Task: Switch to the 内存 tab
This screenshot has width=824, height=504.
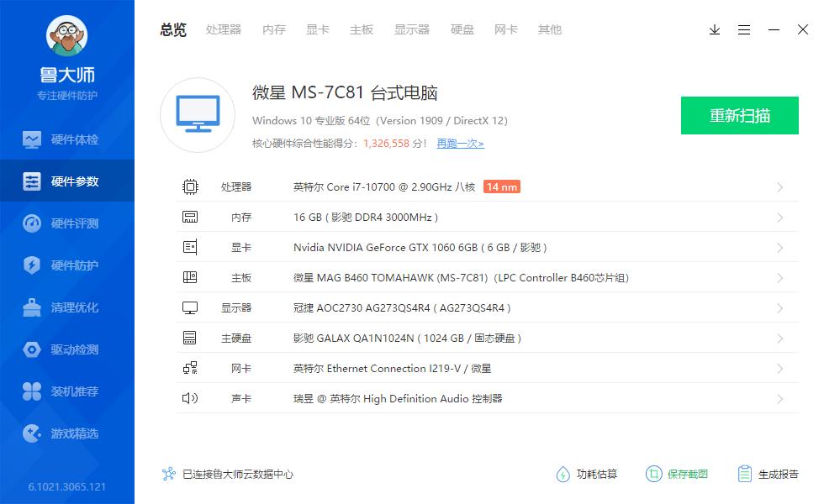Action: pos(273,29)
